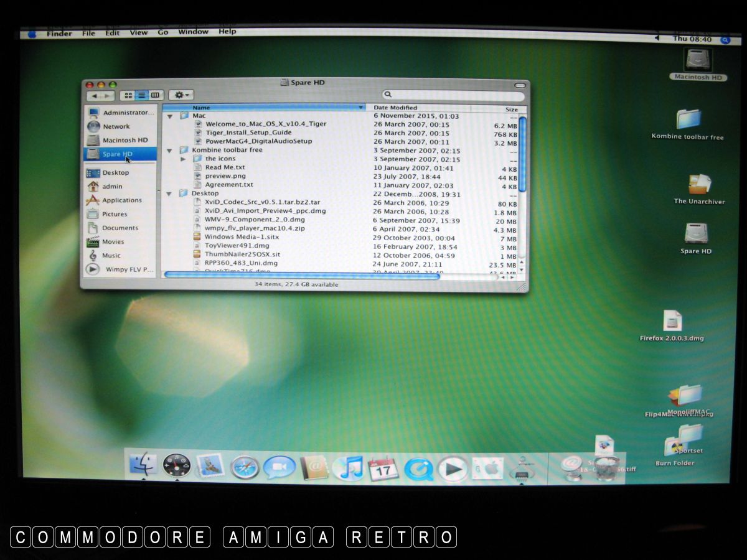Open Safari from the Dock

(245, 468)
